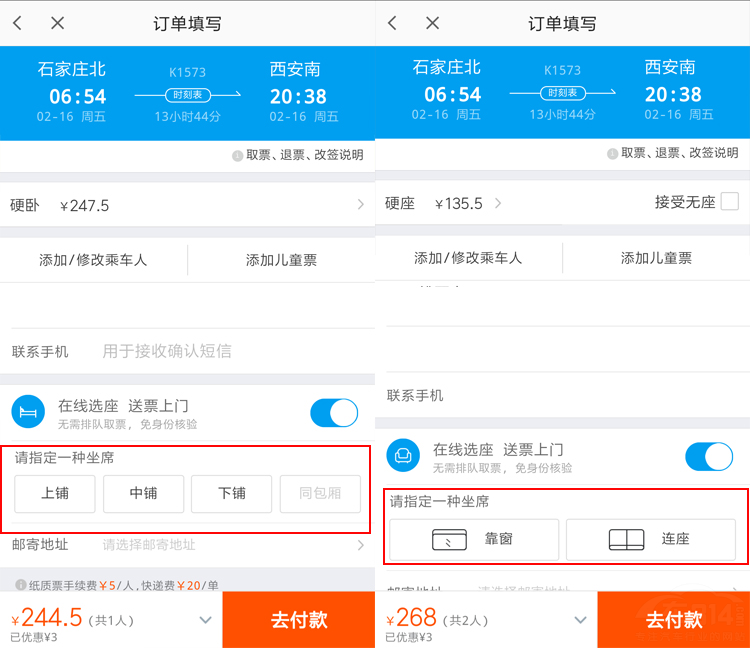Screen dimensions: 750x648
Task: Open price breakdown arrow beside ¥268 total
Action: 580,620
